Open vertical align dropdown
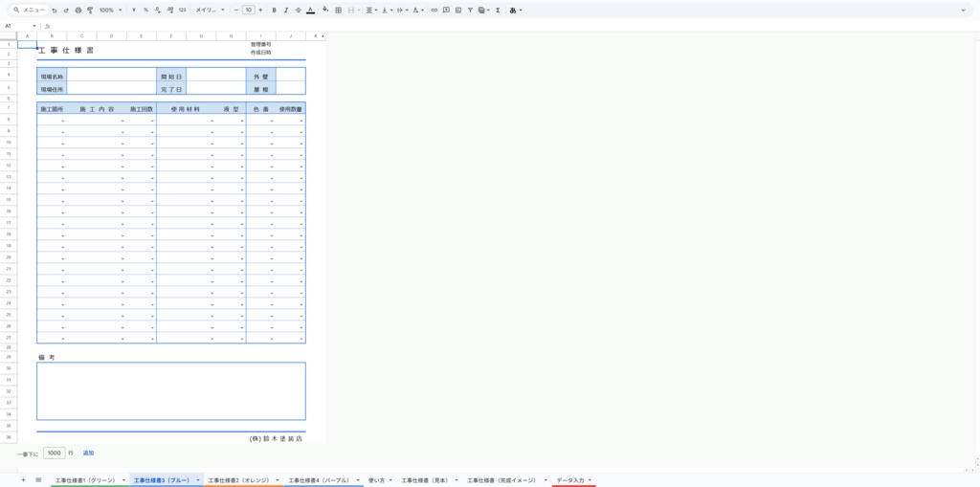Image resolution: width=980 pixels, height=487 pixels. coord(387,10)
